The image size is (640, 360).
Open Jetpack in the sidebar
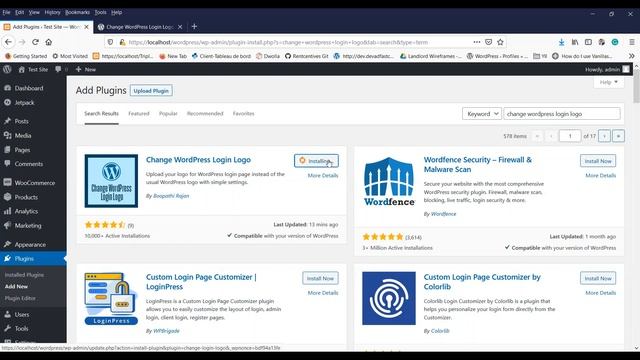point(24,102)
